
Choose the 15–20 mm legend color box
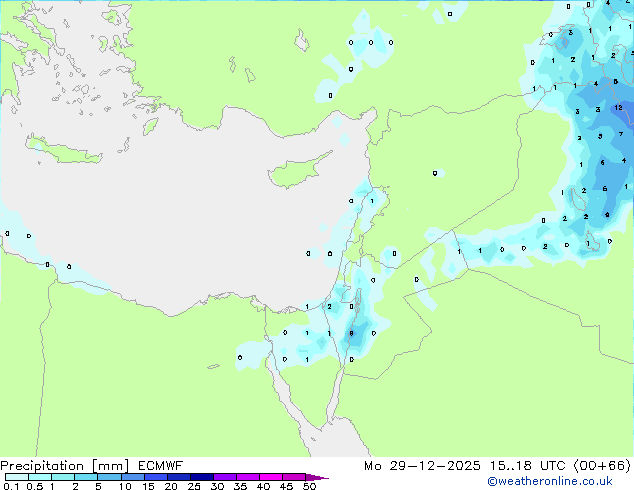click(156, 477)
